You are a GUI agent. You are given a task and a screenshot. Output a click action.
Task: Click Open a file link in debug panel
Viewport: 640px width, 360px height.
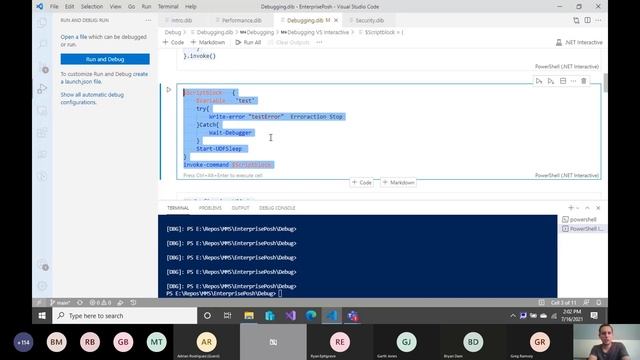(74, 37)
